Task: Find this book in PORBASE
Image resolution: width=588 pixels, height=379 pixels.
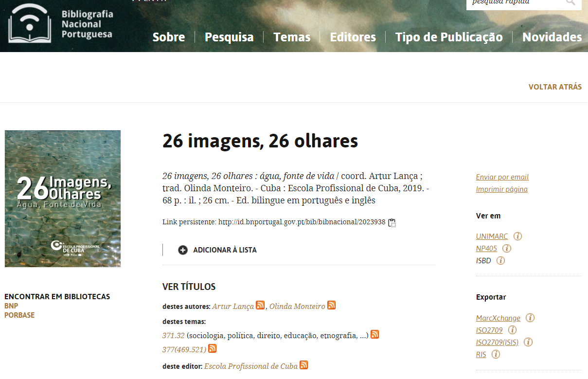Action: tap(19, 315)
